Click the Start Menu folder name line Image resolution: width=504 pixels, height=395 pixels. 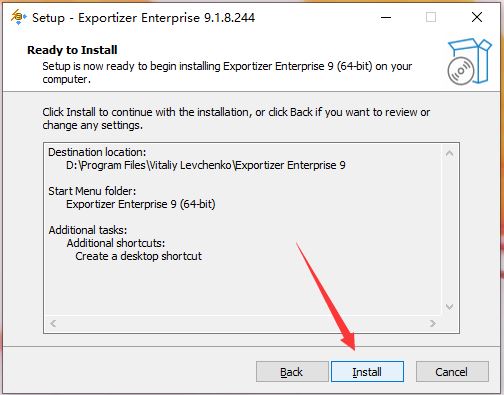pos(141,204)
